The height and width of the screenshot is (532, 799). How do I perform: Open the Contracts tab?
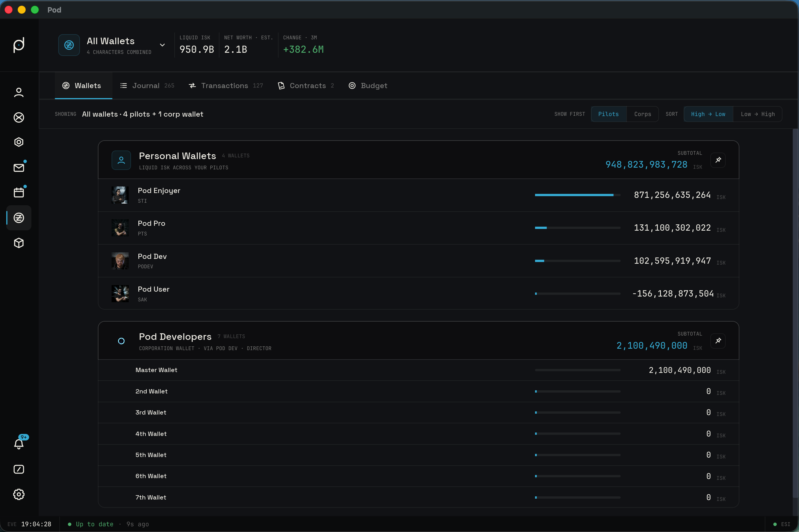tap(306, 86)
